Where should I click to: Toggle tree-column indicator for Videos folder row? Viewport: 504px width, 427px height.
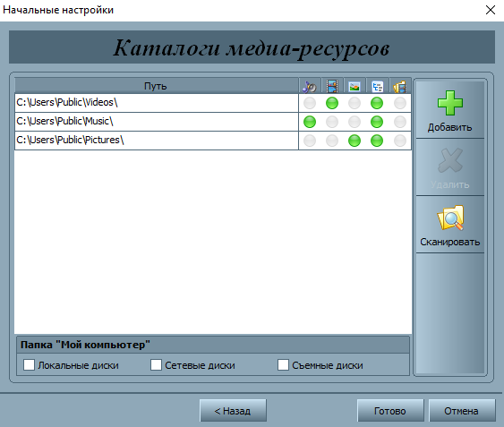click(x=377, y=103)
